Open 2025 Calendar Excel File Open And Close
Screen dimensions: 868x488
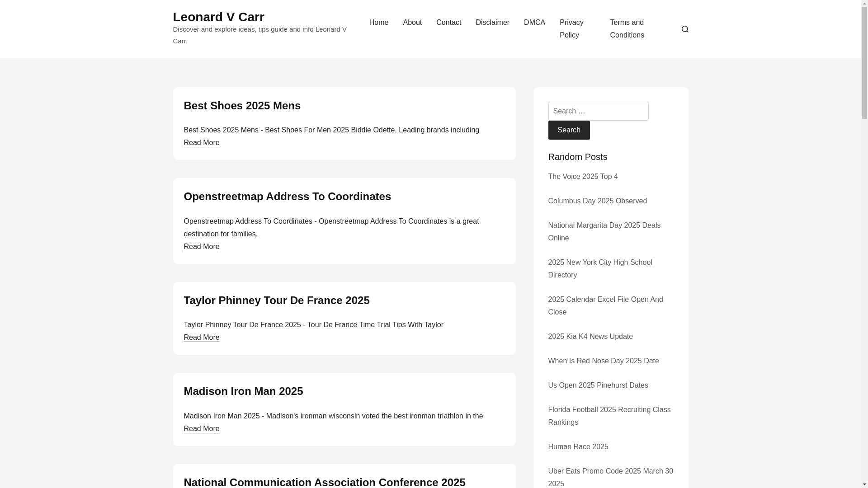click(x=605, y=306)
